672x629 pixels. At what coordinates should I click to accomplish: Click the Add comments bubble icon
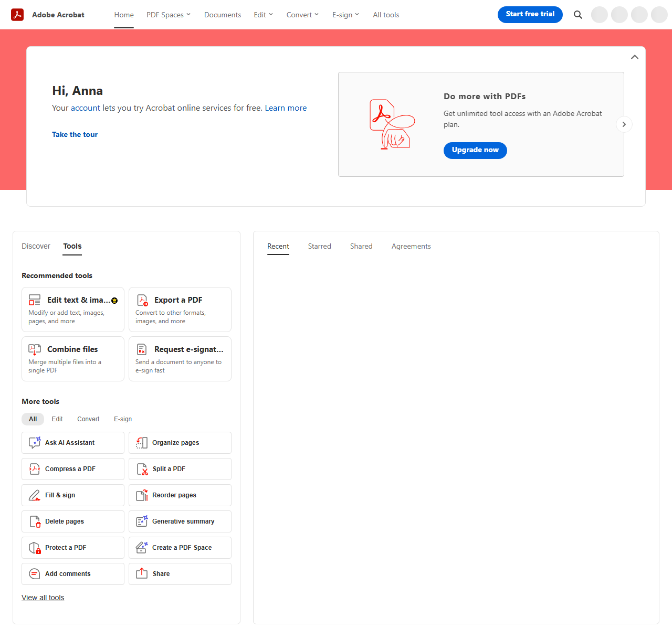click(x=35, y=574)
